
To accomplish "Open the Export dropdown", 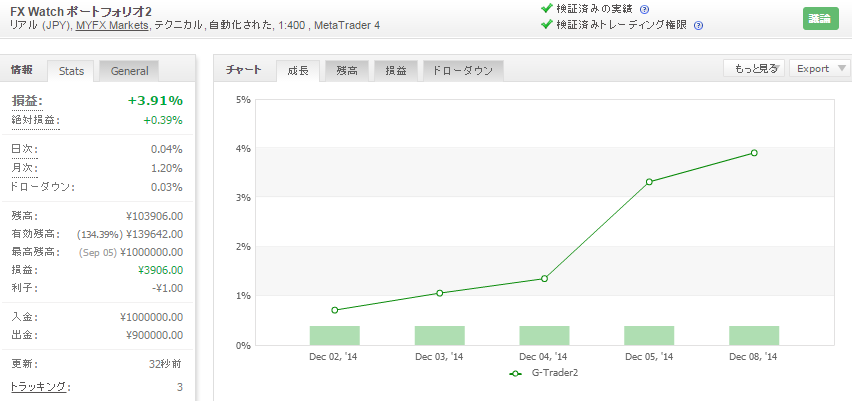I will coord(819,68).
